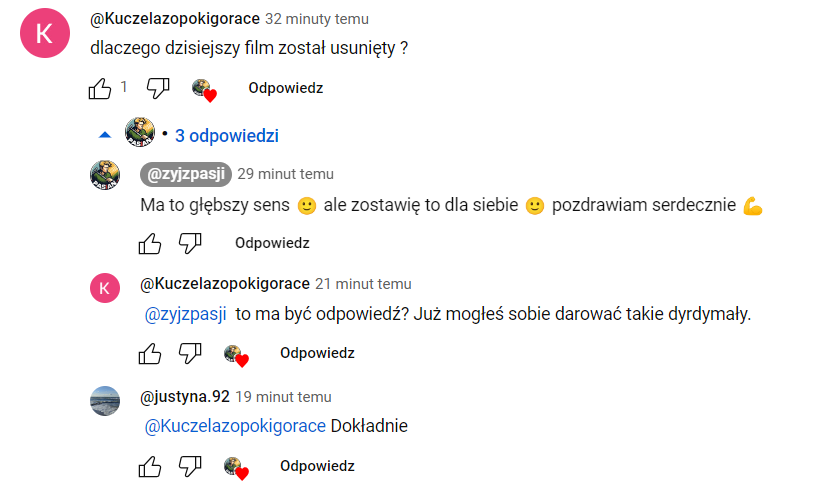817x501 pixels.
Task: Click creator heart badge on top comment
Action: 204,89
